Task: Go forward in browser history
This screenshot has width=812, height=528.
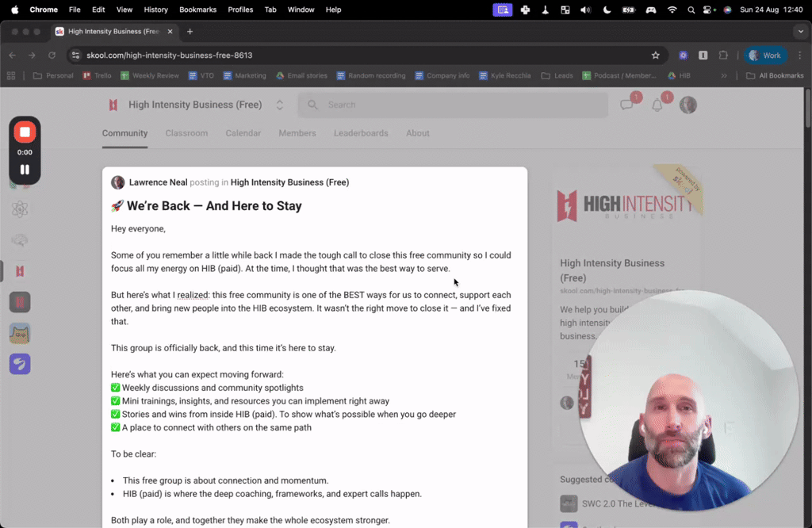Action: coord(32,55)
